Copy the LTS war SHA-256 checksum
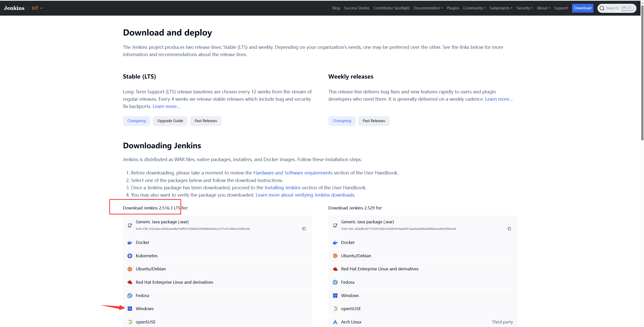The image size is (644, 327). click(x=304, y=229)
